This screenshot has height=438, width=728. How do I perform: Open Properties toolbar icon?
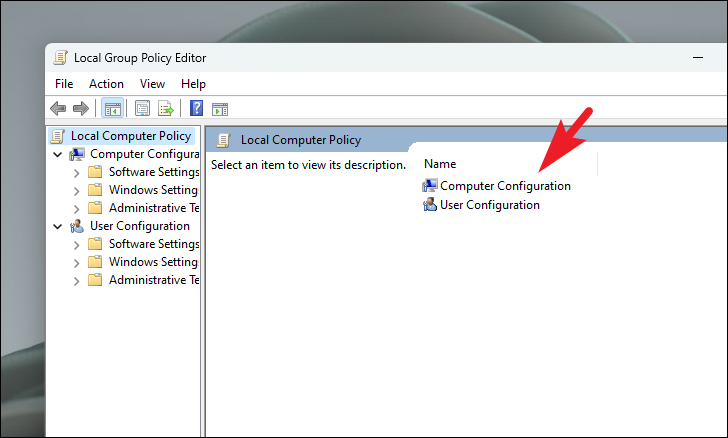(142, 109)
